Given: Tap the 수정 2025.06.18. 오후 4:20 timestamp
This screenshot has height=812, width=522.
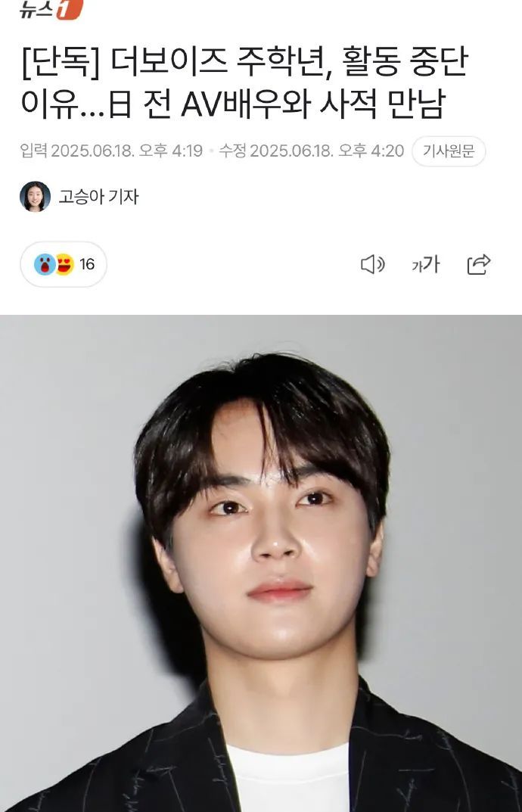Looking at the screenshot, I should click(x=312, y=151).
